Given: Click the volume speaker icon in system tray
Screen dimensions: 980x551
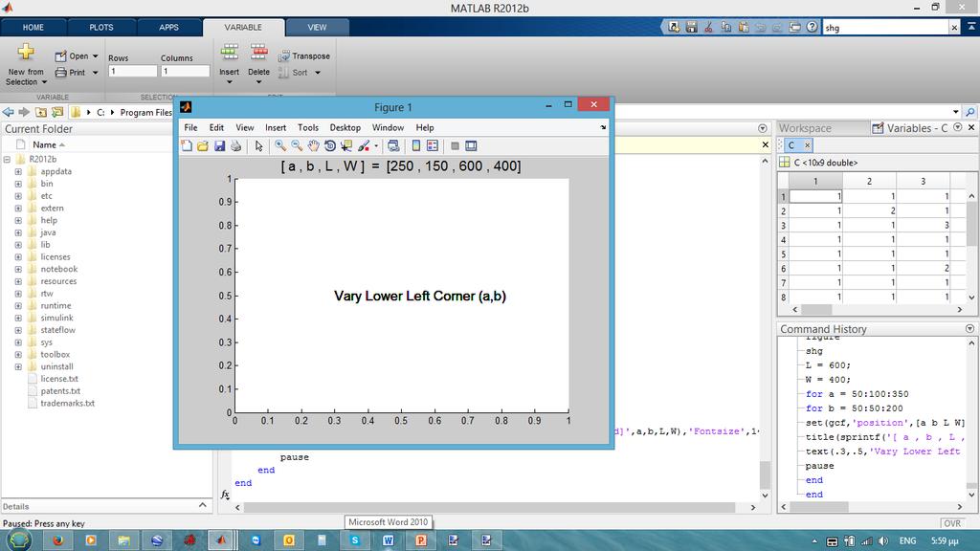Looking at the screenshot, I should click(883, 541).
